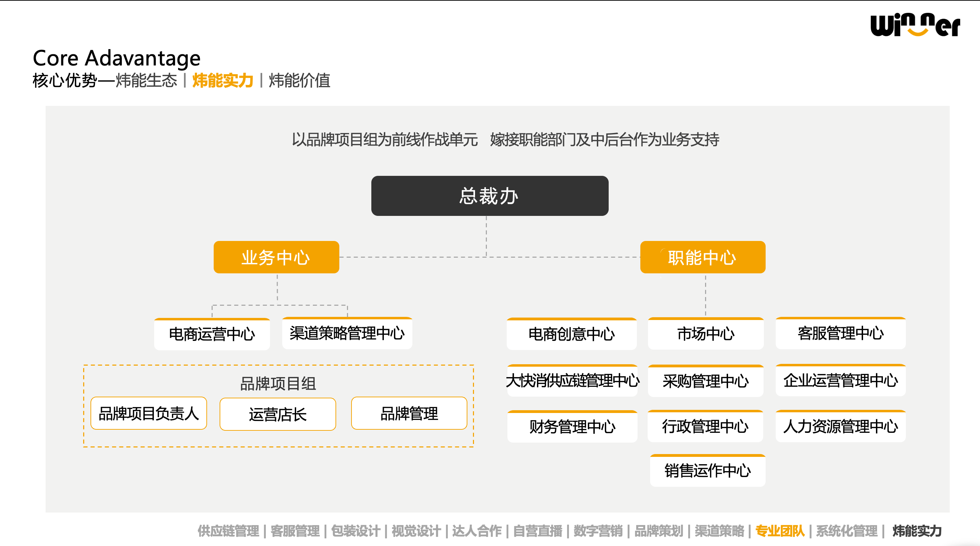
Task: Select the 总裁办 dark header box
Action: (490, 196)
